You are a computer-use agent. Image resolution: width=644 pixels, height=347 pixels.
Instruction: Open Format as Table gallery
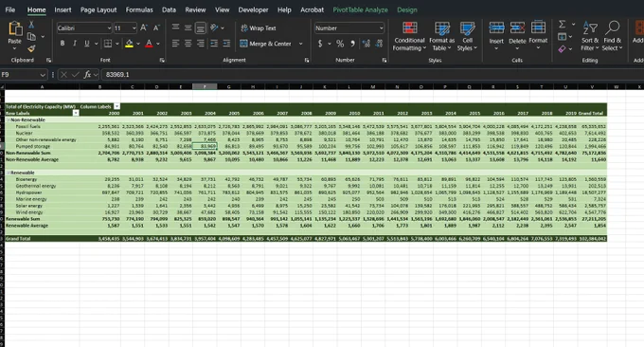click(x=442, y=36)
